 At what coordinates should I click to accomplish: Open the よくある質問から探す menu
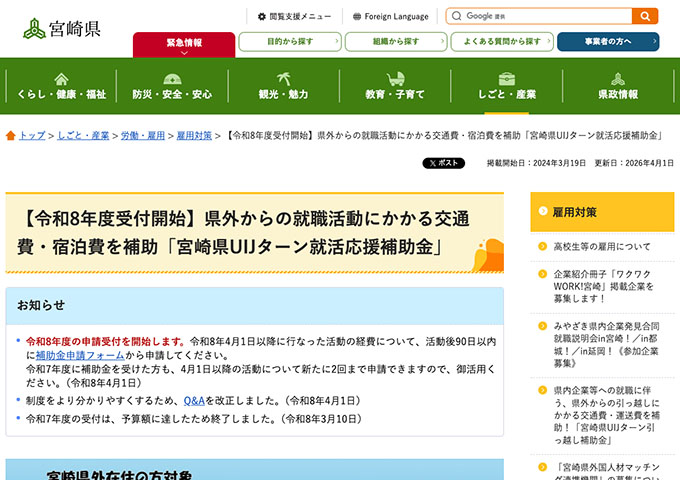point(502,42)
